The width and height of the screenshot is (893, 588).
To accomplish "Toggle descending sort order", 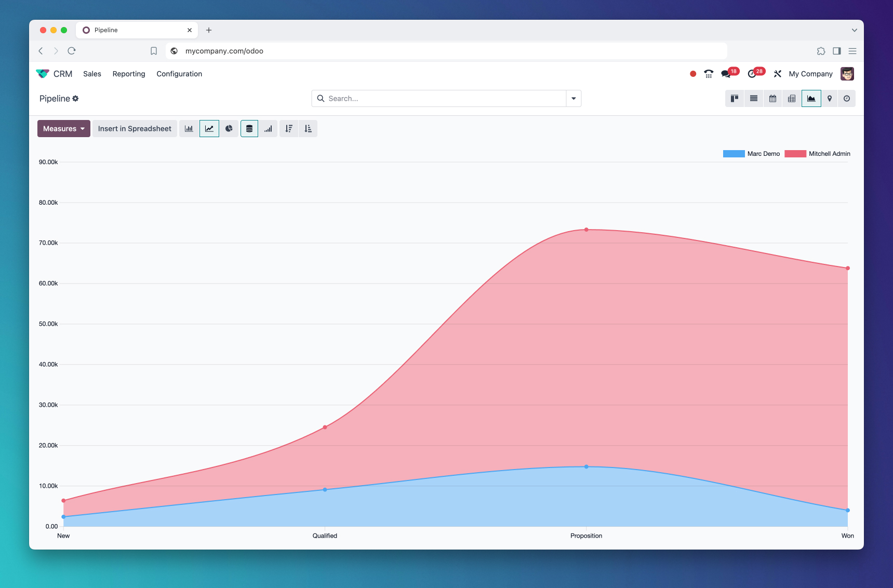I will click(289, 129).
